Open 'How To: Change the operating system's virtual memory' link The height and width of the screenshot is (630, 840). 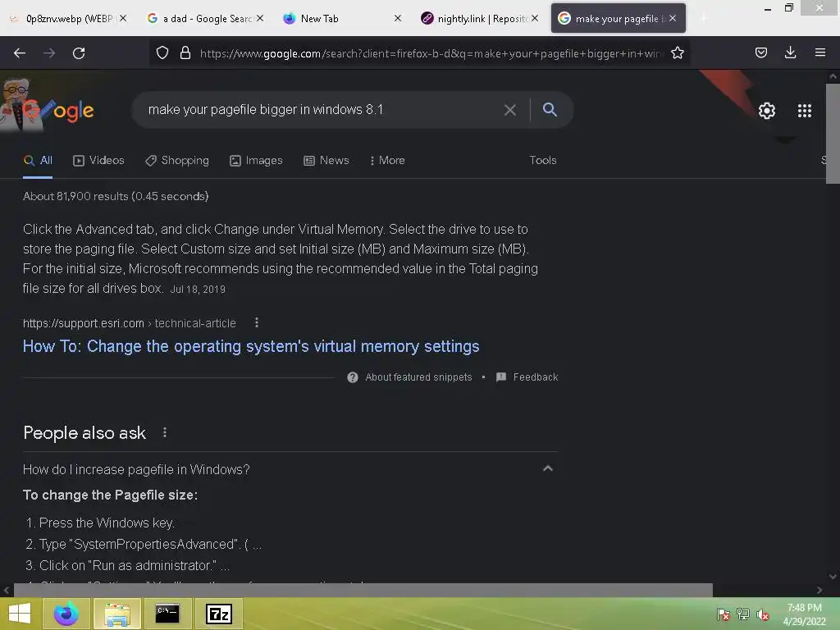pos(251,347)
